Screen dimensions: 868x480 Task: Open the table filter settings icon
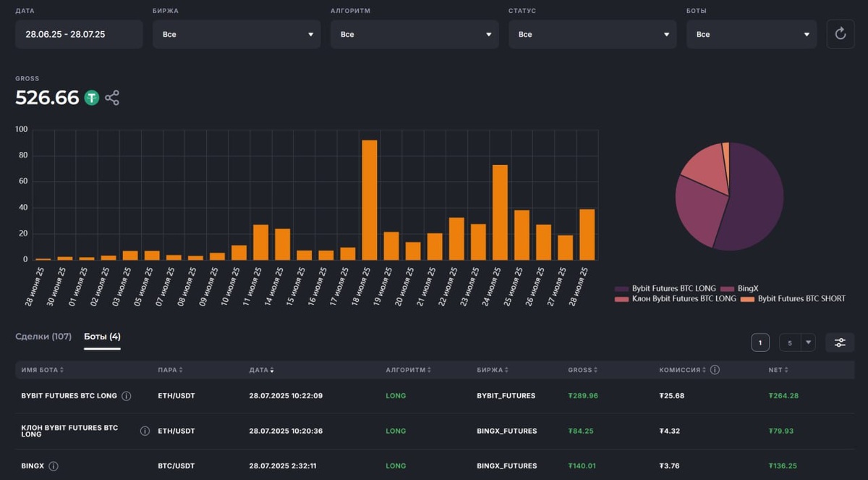(840, 342)
